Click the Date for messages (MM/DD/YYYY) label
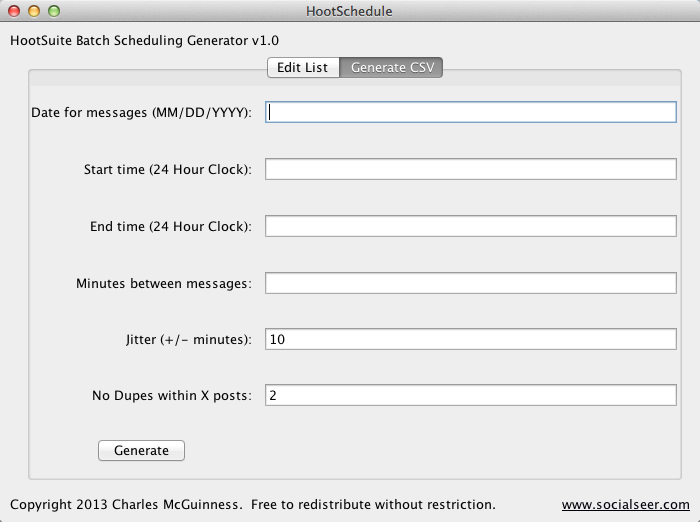The image size is (700, 522). tap(141, 112)
